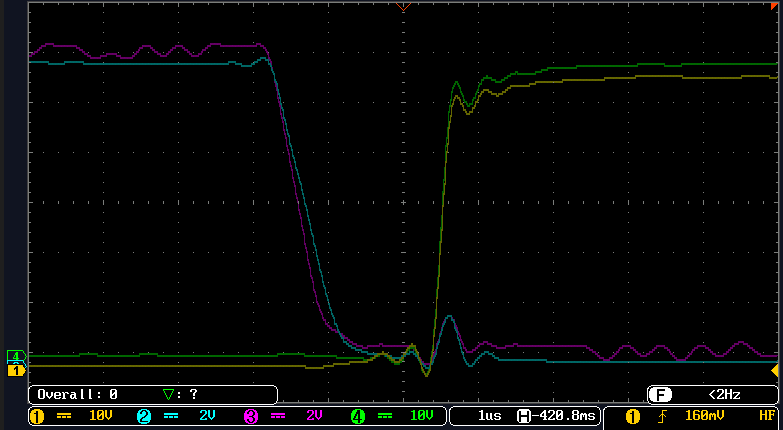Click channel 1 scale value 10V
This screenshot has height=430, width=783.
click(x=100, y=416)
